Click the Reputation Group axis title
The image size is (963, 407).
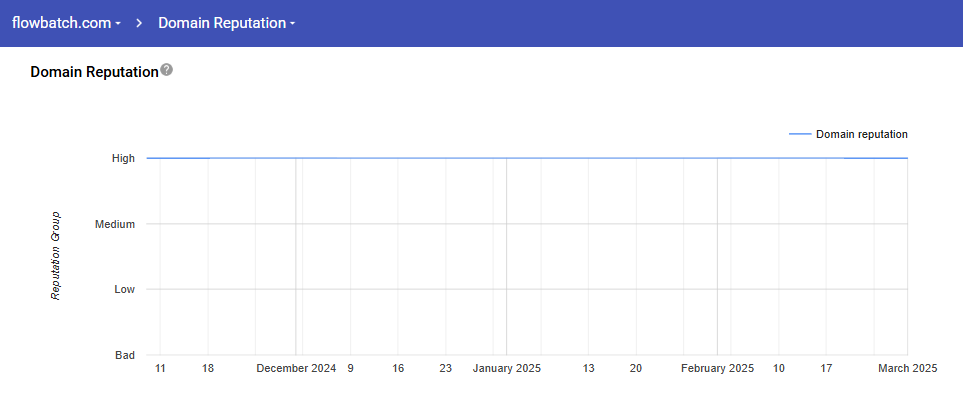[x=56, y=256]
